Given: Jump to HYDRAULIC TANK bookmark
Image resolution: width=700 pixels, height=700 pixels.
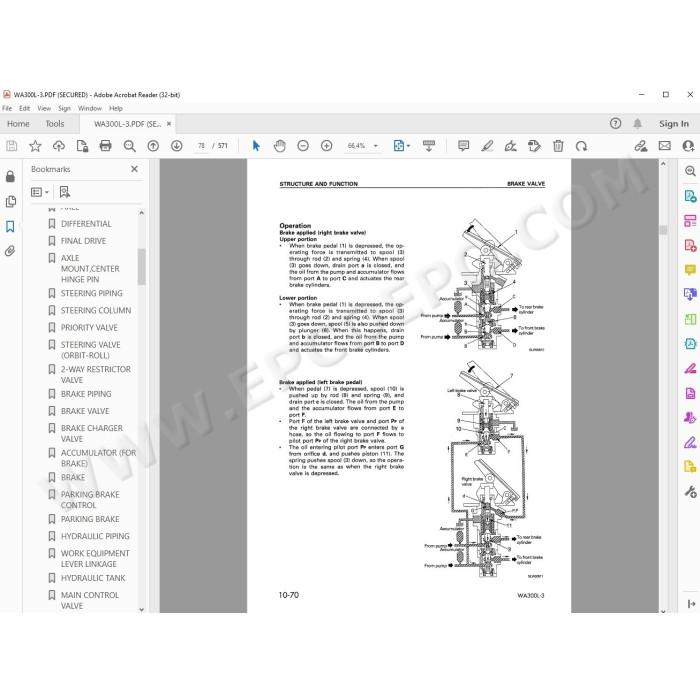Looking at the screenshot, I should coord(93,578).
